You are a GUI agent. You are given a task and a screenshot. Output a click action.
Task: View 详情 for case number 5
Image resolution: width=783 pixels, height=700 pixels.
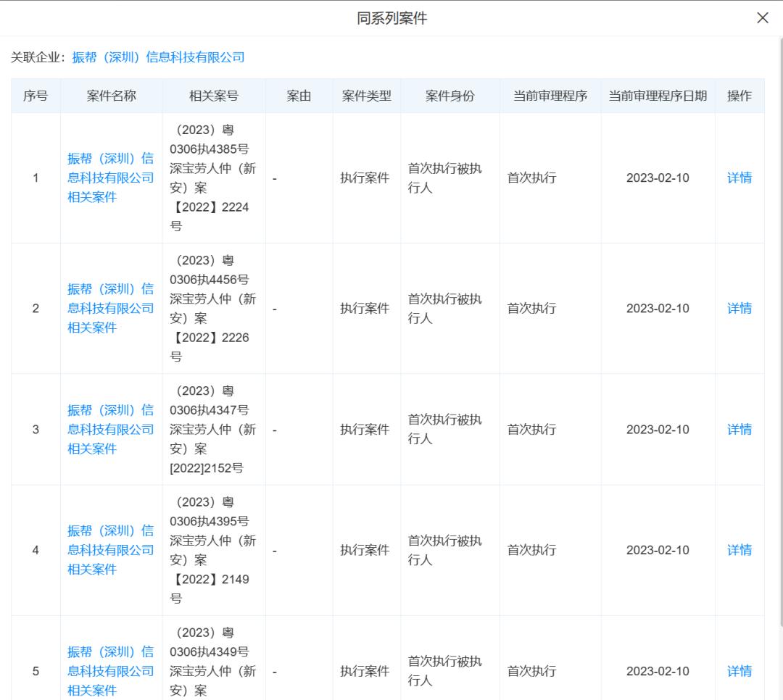739,671
